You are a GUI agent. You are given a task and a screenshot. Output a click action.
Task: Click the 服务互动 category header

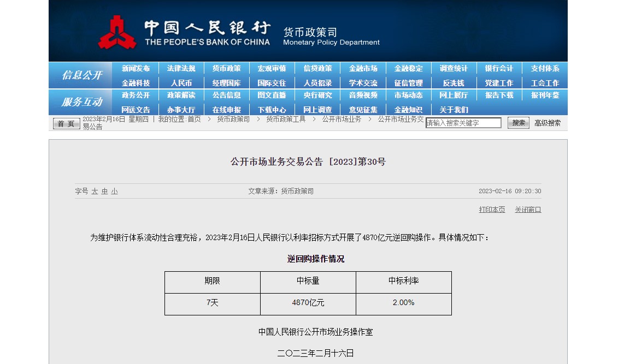pos(82,102)
